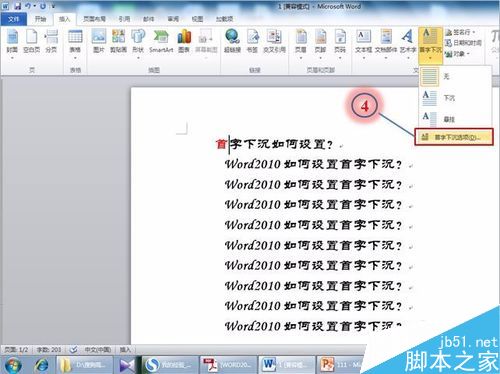This screenshot has width=500, height=374.
Task: Open the folder window in the taskbar
Action: pos(84,365)
